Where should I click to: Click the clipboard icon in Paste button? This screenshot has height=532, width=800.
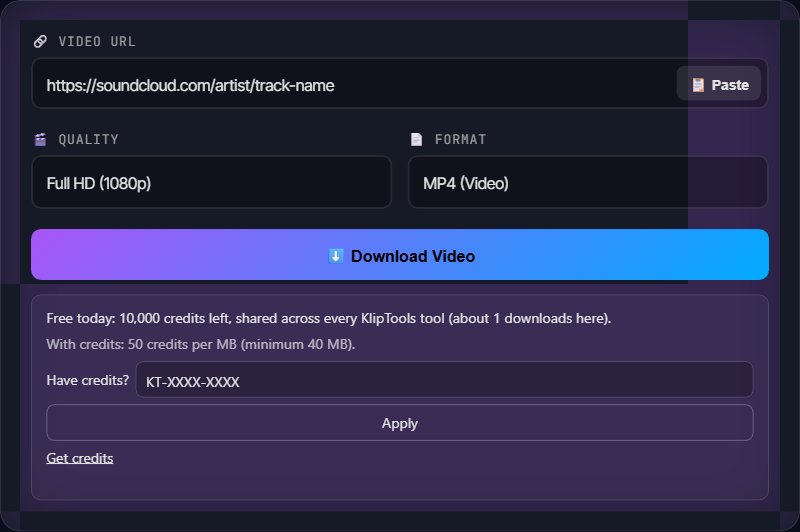tap(698, 85)
